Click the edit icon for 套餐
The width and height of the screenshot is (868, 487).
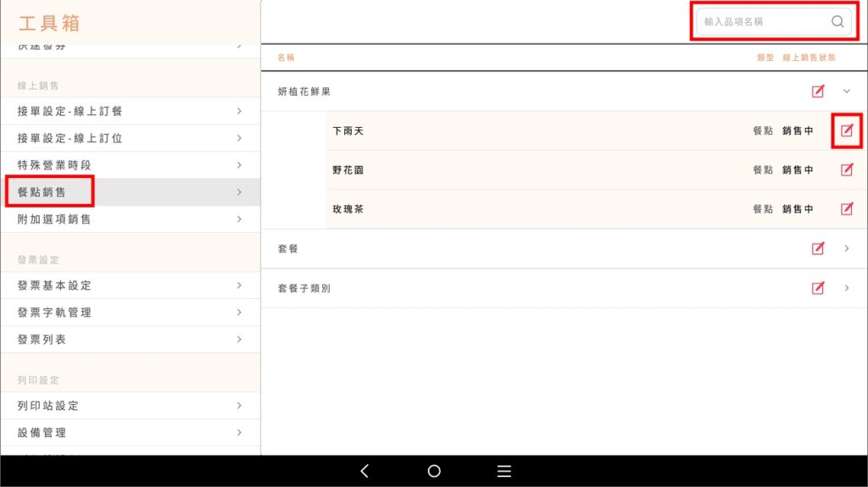tap(818, 249)
